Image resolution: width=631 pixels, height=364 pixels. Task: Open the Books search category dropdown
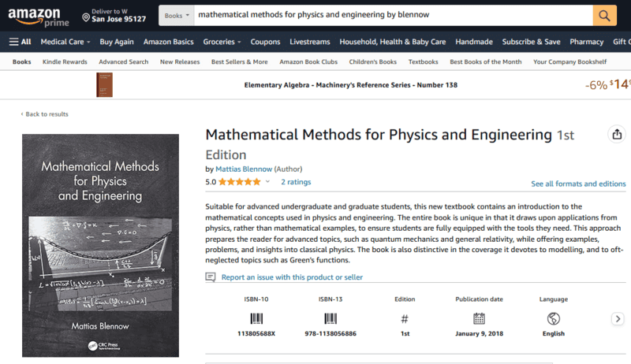[x=176, y=15]
